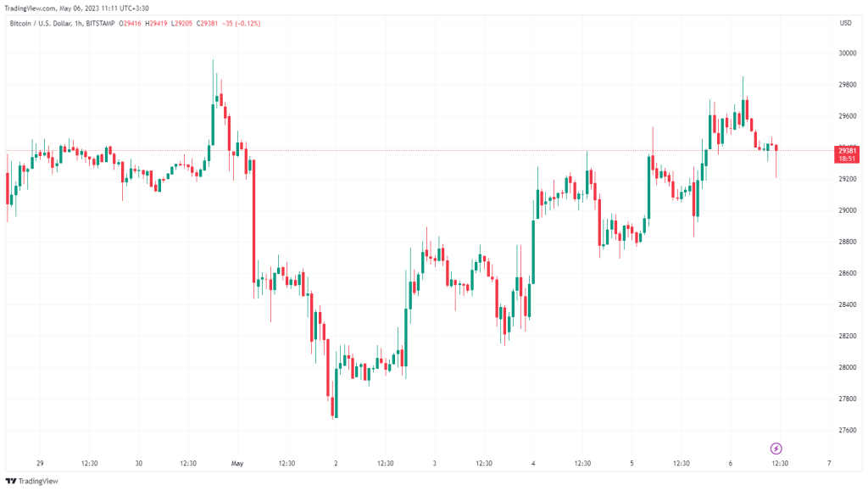Viewport: 868px width, 491px height.
Task: Click the date 4 time axis marker
Action: (x=533, y=463)
